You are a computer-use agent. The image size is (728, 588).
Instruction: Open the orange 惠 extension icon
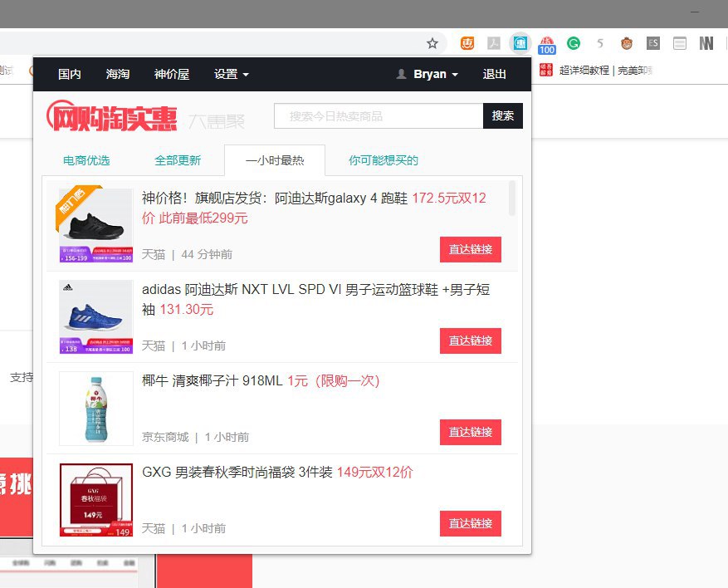pos(468,43)
